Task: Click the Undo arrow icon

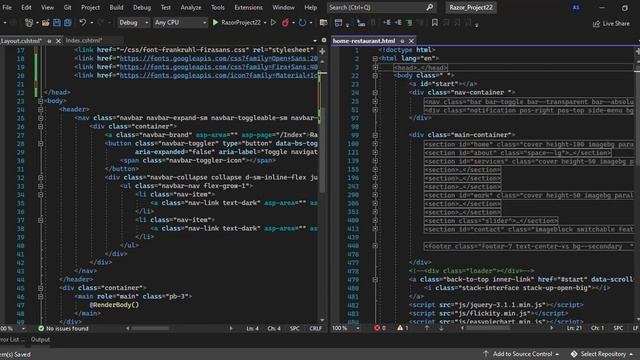Action: [83, 23]
